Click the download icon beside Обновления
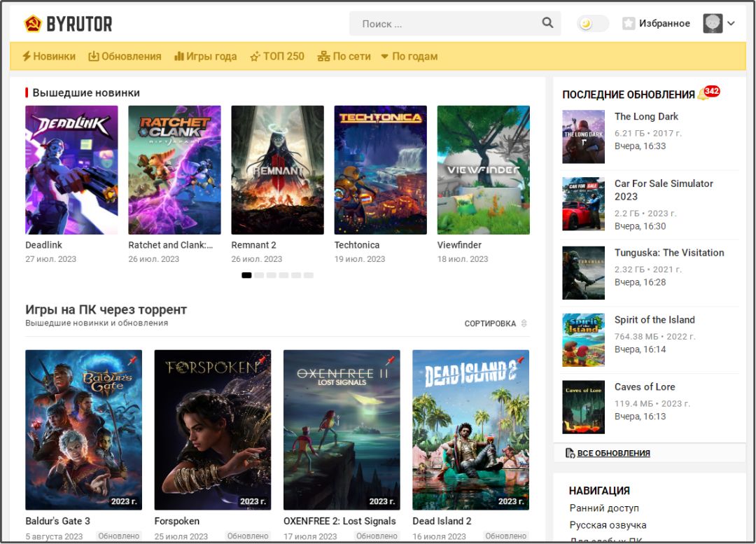756x544 pixels. point(93,57)
